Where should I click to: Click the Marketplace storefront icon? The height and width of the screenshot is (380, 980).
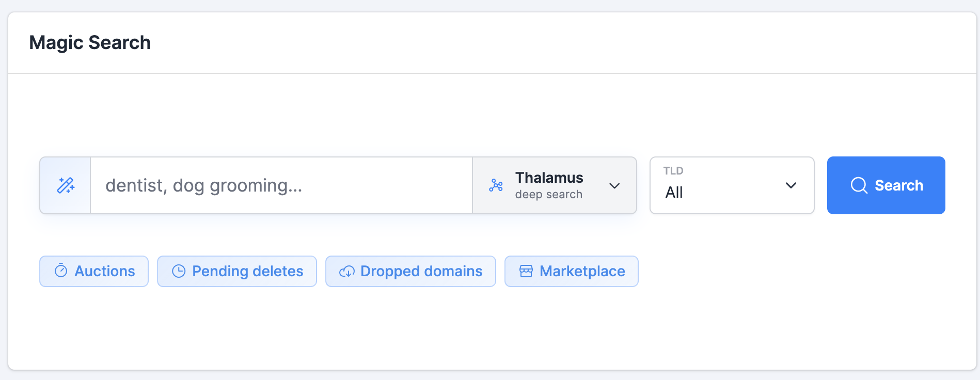point(526,271)
